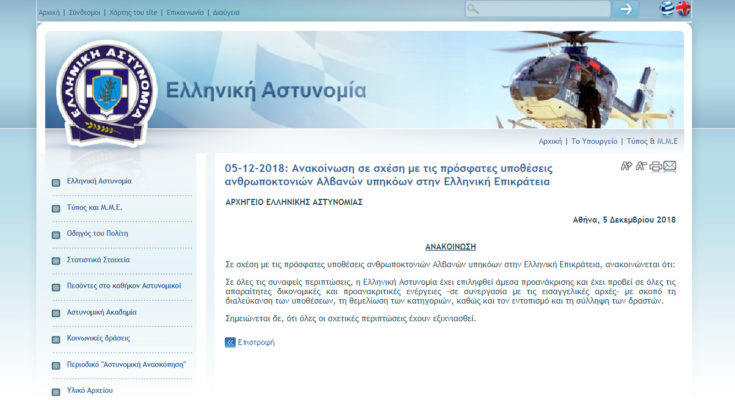Screen dimensions: 735x400
Task: Email the article via the envelope icon
Action: pyautogui.click(x=670, y=166)
